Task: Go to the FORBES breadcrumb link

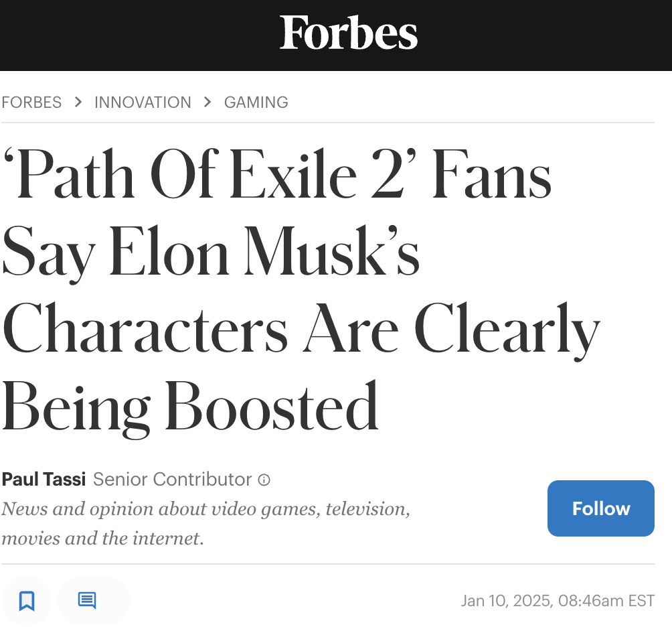Action: (31, 102)
